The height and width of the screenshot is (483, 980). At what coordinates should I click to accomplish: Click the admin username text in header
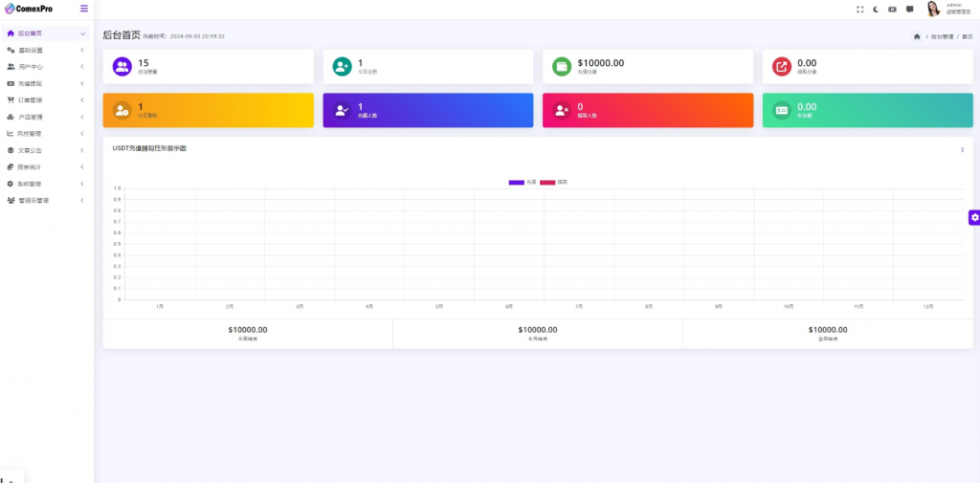tap(954, 5)
